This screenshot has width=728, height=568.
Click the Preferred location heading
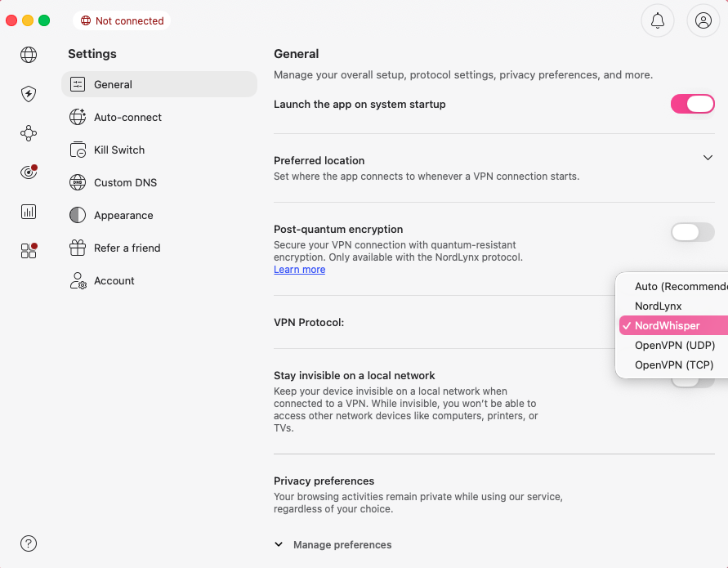click(x=319, y=160)
